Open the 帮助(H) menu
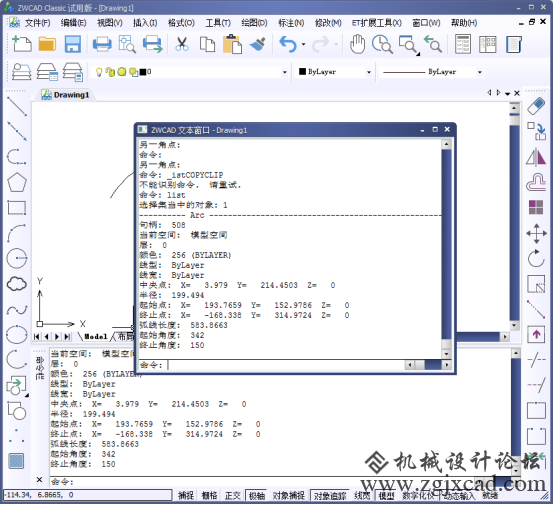The width and height of the screenshot is (553, 505). click(x=464, y=23)
